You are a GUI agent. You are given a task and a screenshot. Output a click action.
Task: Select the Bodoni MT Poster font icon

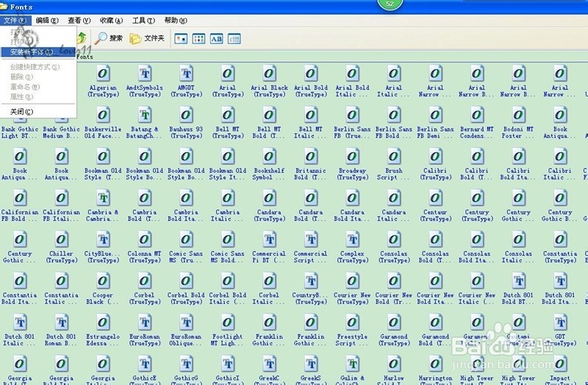point(519,115)
